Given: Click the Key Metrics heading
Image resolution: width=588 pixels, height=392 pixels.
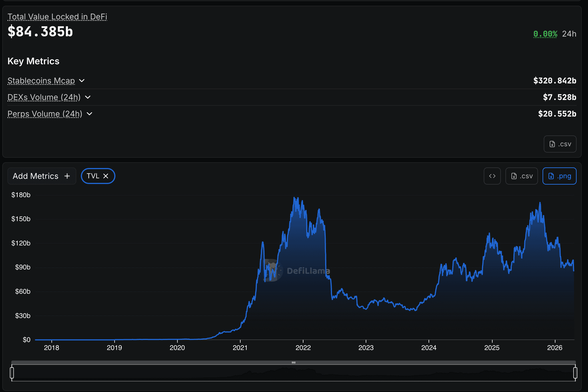Looking at the screenshot, I should click(x=33, y=61).
